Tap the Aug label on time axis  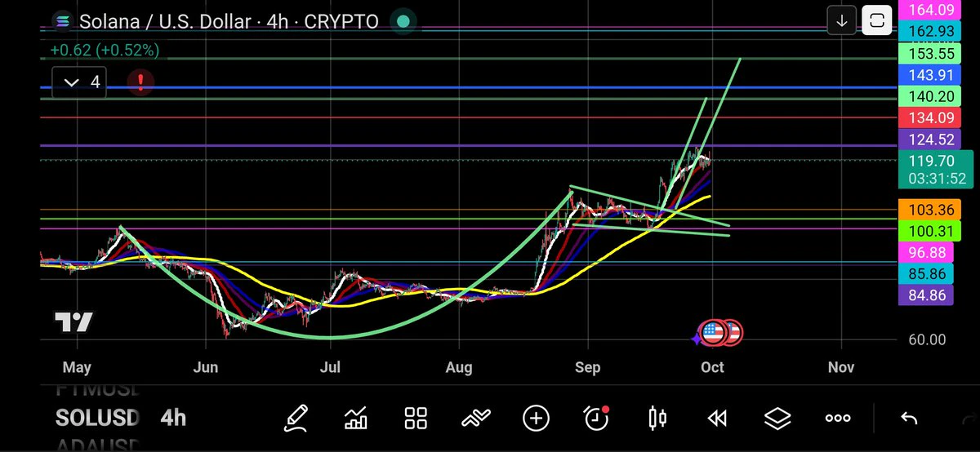tap(459, 367)
